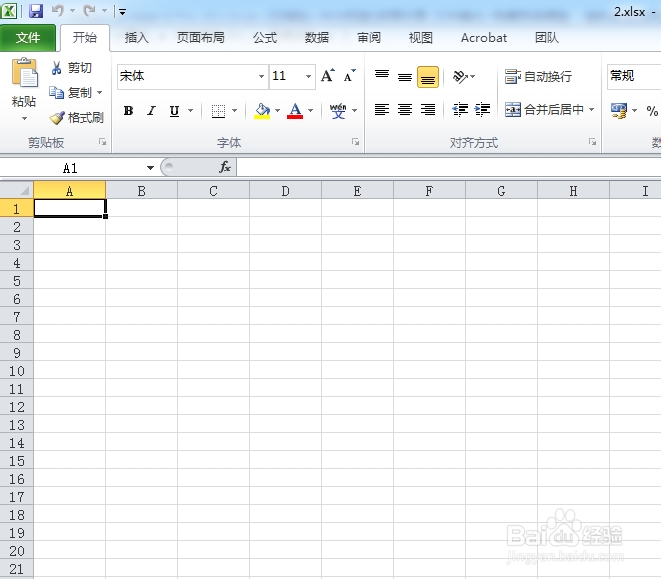The image size is (661, 579).
Task: Customize Quick Access Toolbar dropdown
Action: [x=122, y=12]
